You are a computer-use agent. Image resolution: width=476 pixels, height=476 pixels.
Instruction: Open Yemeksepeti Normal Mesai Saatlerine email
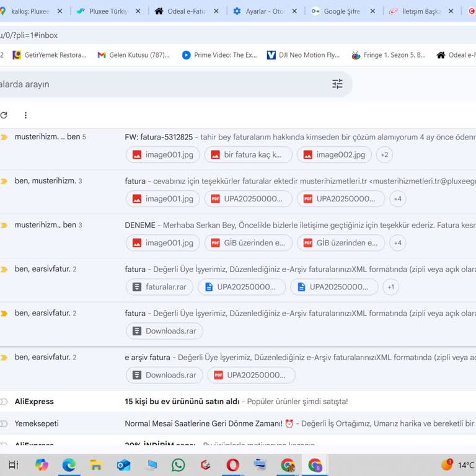pyautogui.click(x=238, y=423)
